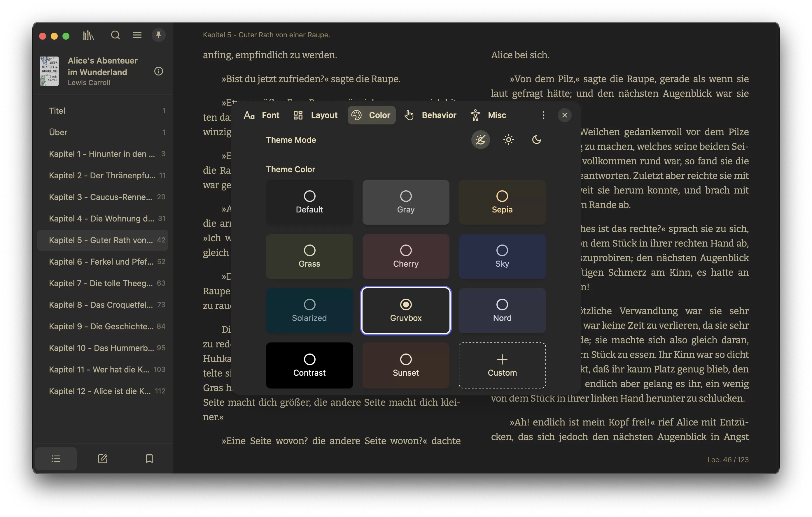Open search within the book
Image resolution: width=812 pixels, height=517 pixels.
pos(115,35)
